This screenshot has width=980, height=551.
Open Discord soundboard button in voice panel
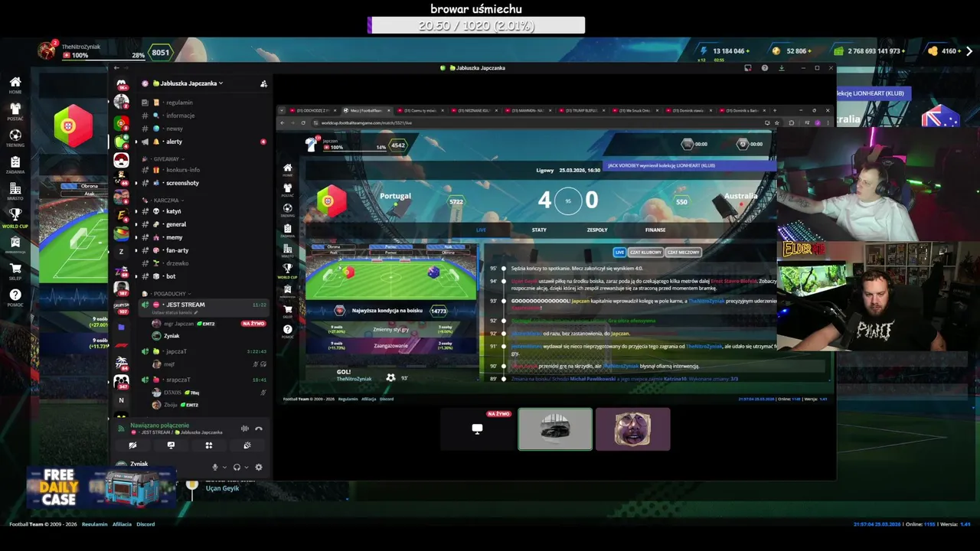(x=247, y=445)
